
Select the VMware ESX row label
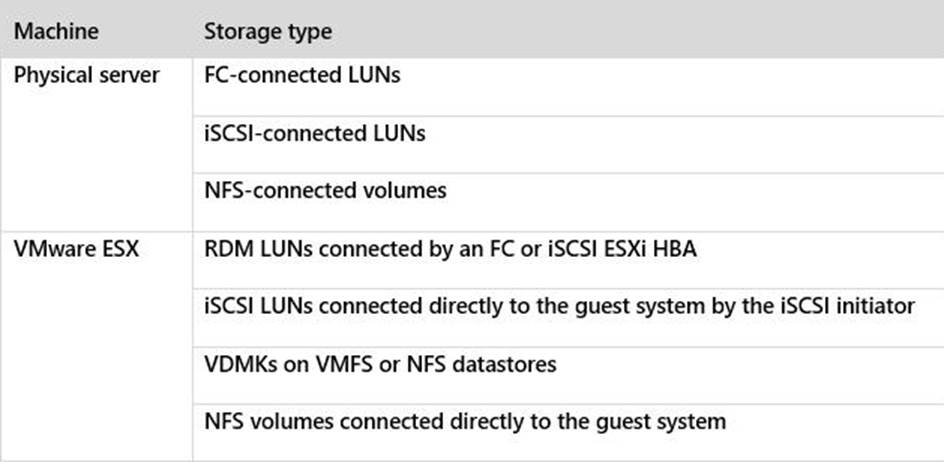click(x=76, y=249)
